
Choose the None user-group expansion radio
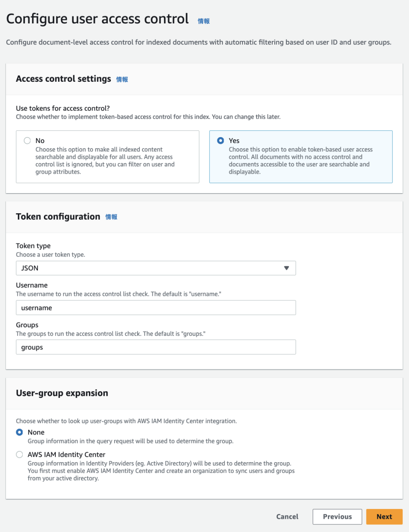20,432
